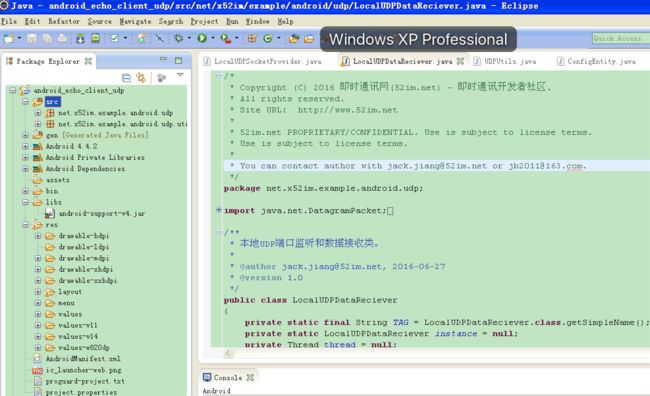Open the Android Virtual Device Manager icon
The height and width of the screenshot is (396, 650).
(95, 39)
